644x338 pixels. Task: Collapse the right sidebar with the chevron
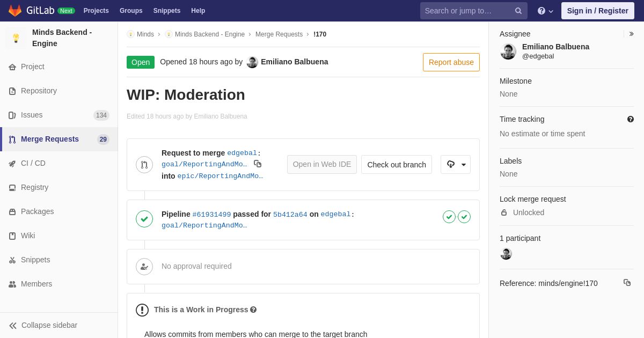tap(631, 34)
